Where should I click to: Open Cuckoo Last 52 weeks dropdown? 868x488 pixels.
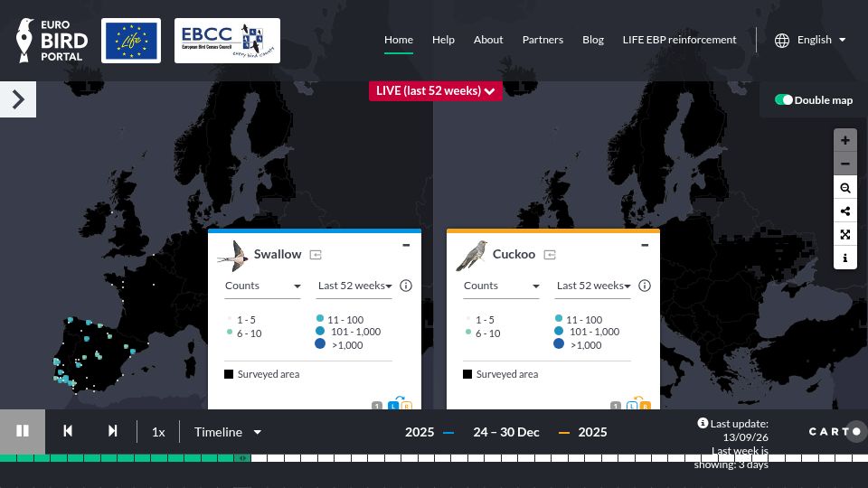(593, 286)
